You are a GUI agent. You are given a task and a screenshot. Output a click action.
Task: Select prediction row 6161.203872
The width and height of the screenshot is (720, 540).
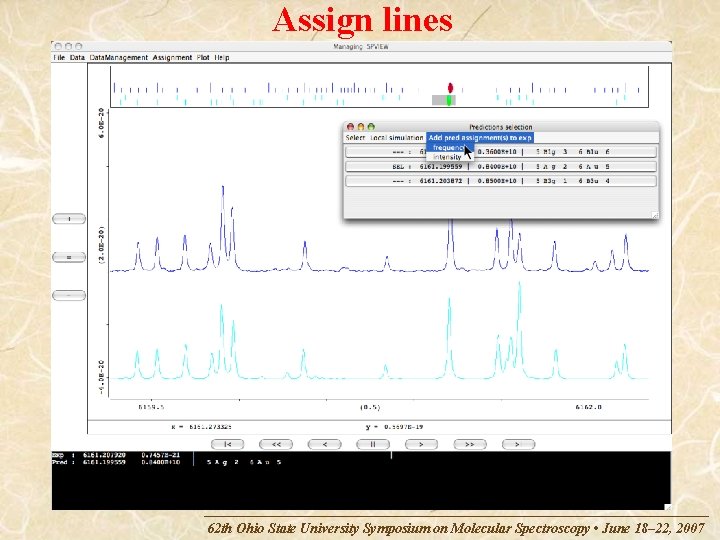coord(501,181)
